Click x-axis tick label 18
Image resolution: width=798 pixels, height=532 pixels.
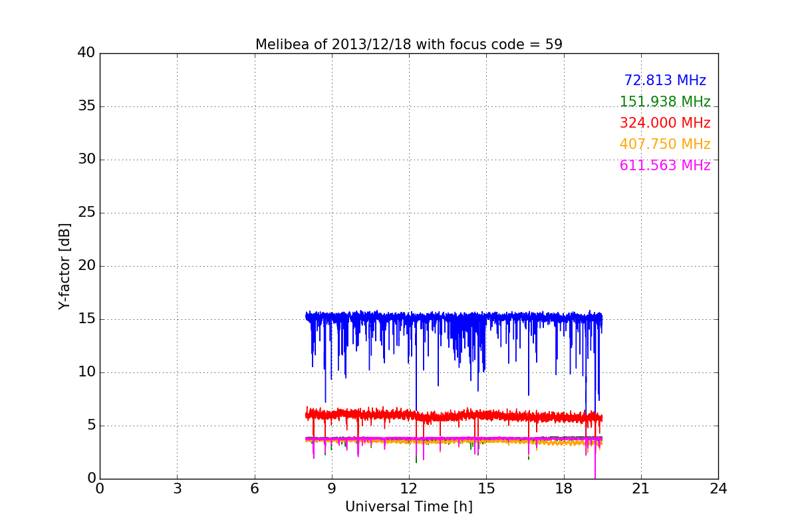pos(564,489)
